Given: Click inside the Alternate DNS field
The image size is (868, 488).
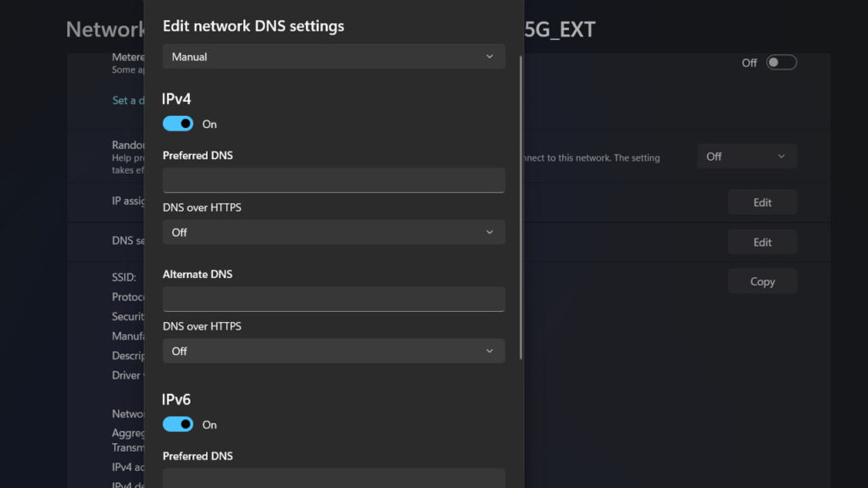Looking at the screenshot, I should tap(333, 298).
